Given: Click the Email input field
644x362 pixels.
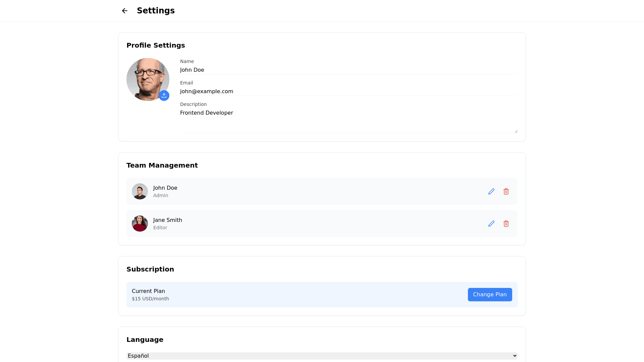Looking at the screenshot, I should (348, 92).
